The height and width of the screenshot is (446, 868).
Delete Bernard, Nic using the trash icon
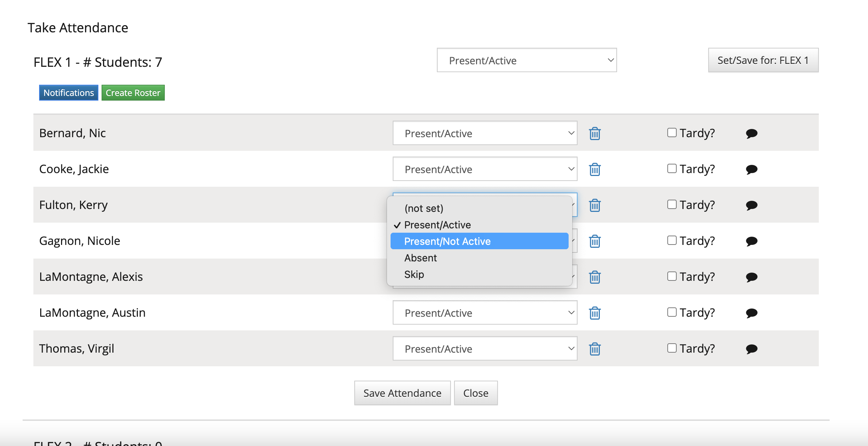[x=594, y=133]
